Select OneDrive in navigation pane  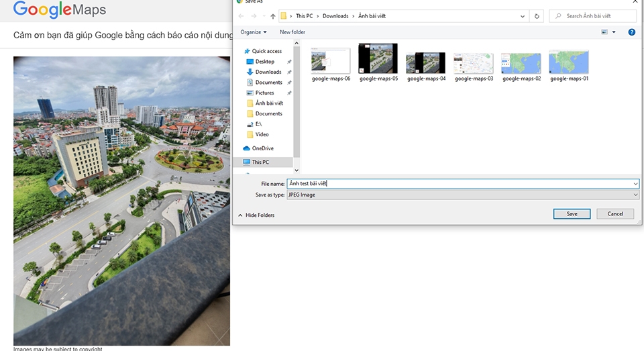(262, 148)
